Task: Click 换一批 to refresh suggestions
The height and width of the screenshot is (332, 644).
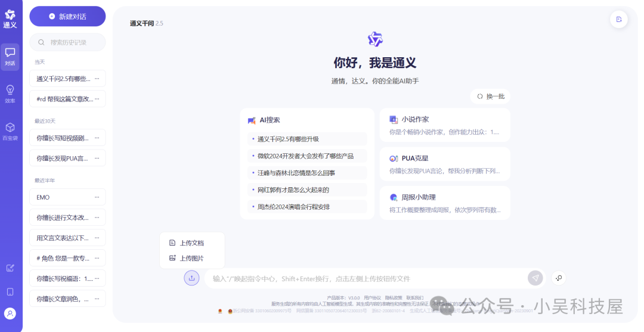Action: point(490,97)
